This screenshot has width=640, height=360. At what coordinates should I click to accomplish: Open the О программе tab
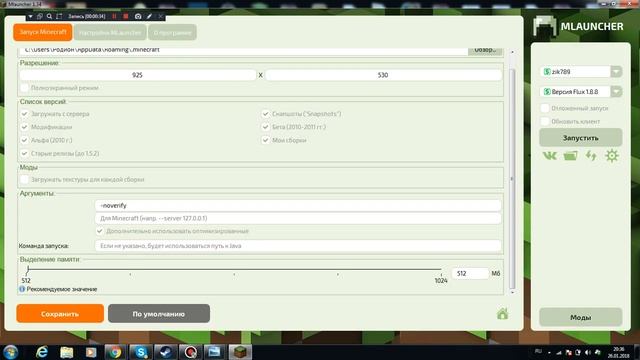coord(172,32)
